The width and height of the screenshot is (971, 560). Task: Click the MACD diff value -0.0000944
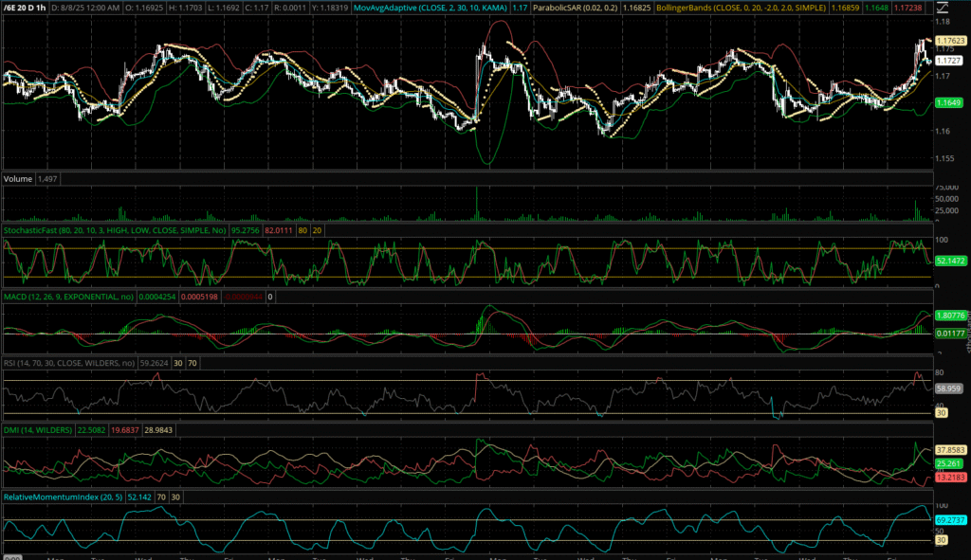point(244,297)
